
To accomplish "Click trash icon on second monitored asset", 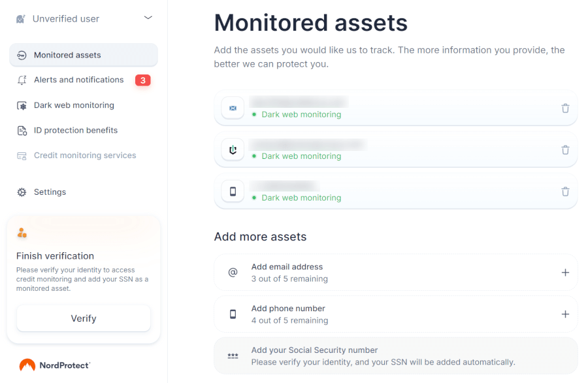I will point(565,150).
